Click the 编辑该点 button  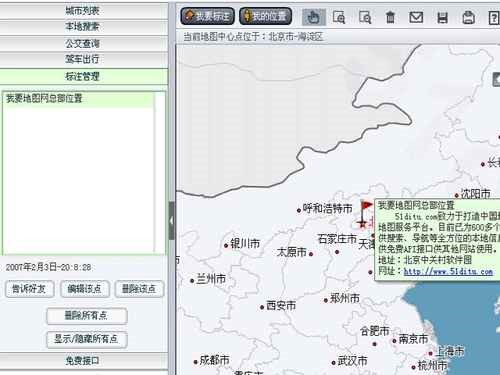pos(85,289)
